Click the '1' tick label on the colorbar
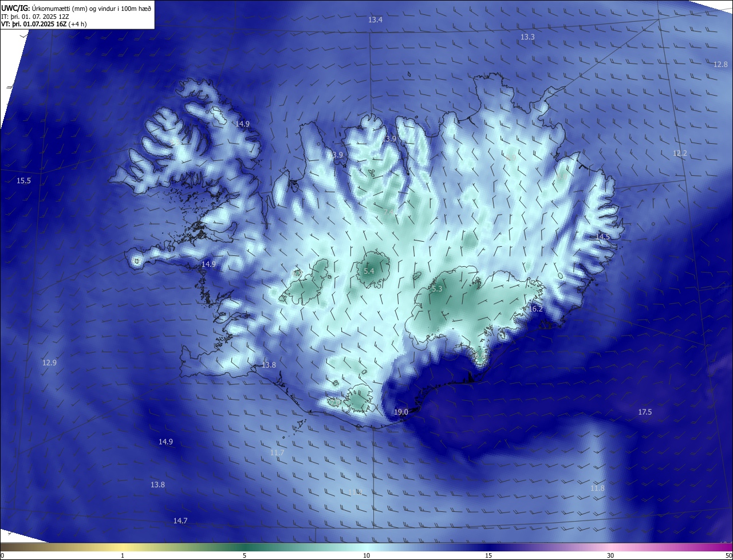This screenshot has height=560, width=733. coord(123,555)
